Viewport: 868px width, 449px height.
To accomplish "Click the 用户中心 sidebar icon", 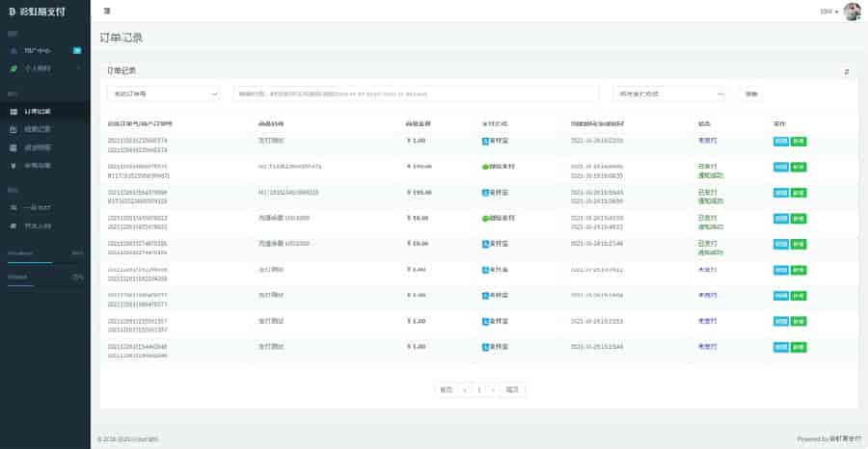I will pyautogui.click(x=13, y=50).
